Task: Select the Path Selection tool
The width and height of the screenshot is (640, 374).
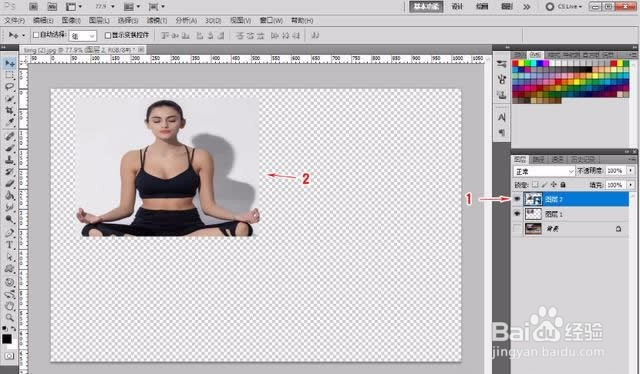Action: [10, 257]
